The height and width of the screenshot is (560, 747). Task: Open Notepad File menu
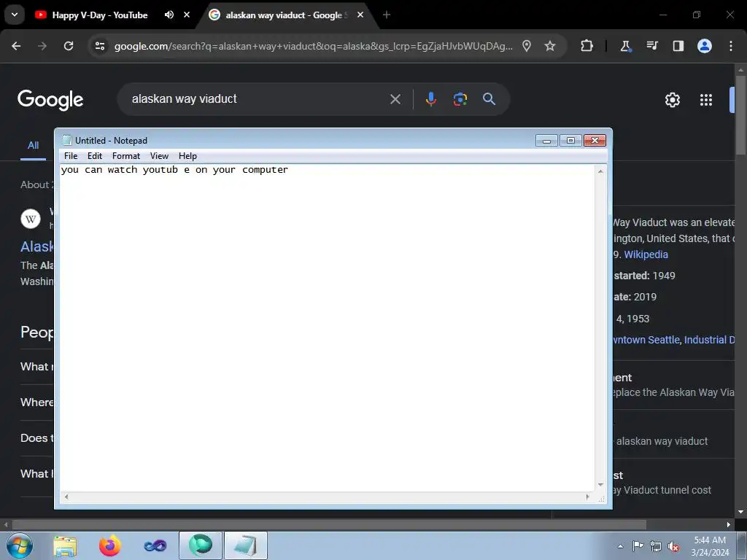71,156
